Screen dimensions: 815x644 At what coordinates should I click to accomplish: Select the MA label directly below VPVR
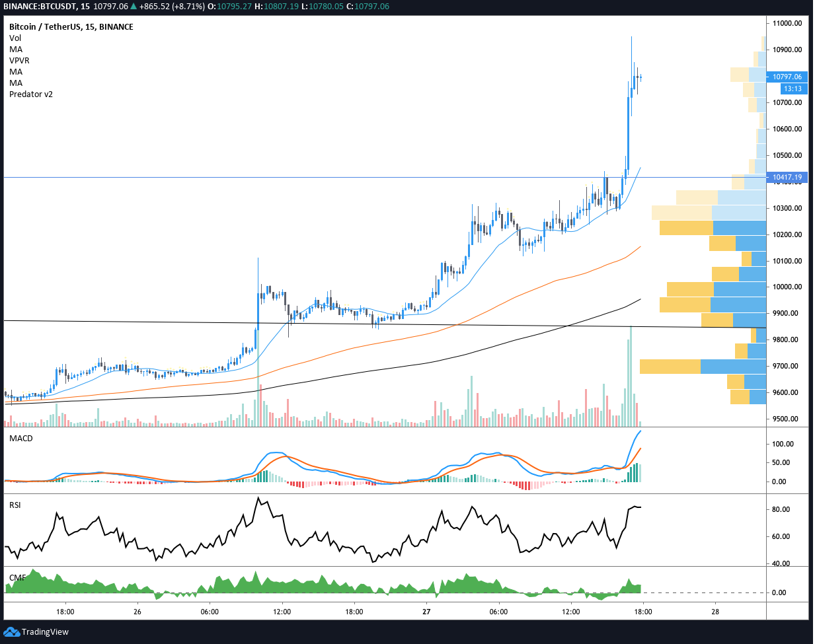coord(16,72)
